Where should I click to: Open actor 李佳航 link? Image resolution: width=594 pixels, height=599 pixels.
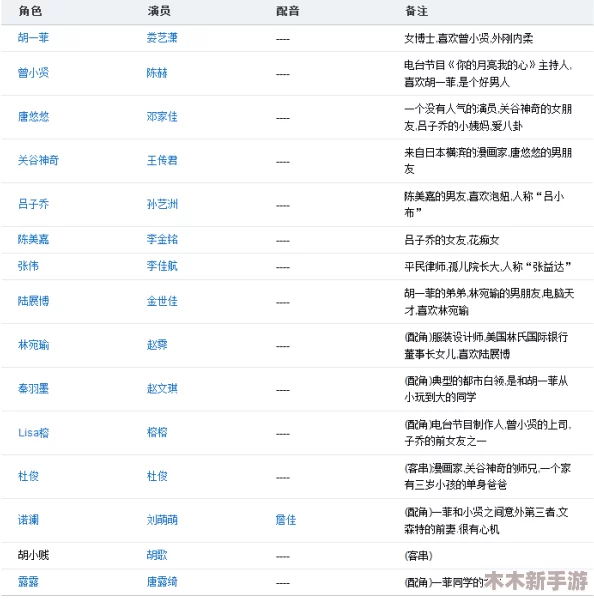tap(162, 266)
